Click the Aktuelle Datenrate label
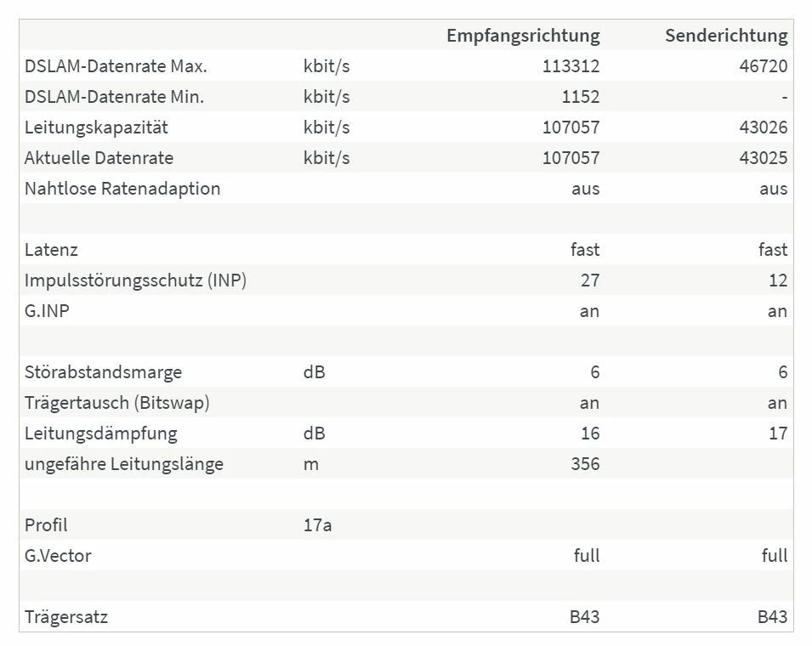The image size is (812, 646). [x=99, y=158]
